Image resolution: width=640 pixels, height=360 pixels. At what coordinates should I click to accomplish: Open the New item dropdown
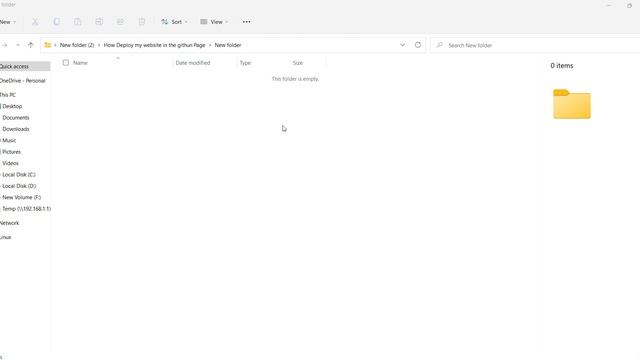click(7, 22)
